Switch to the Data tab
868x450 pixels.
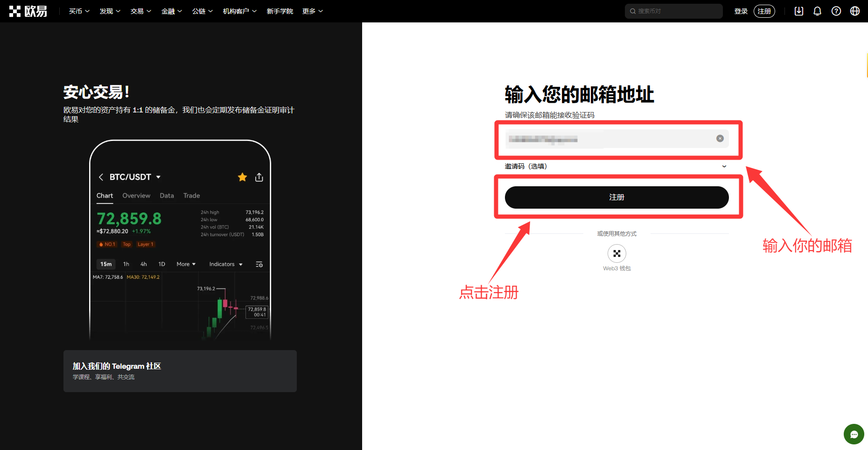167,196
